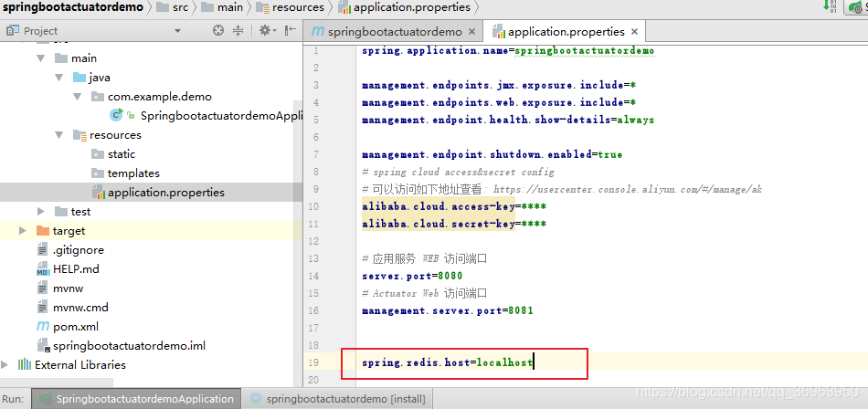Click spring.application.name property line
Image resolution: width=868 pixels, height=409 pixels.
click(508, 50)
